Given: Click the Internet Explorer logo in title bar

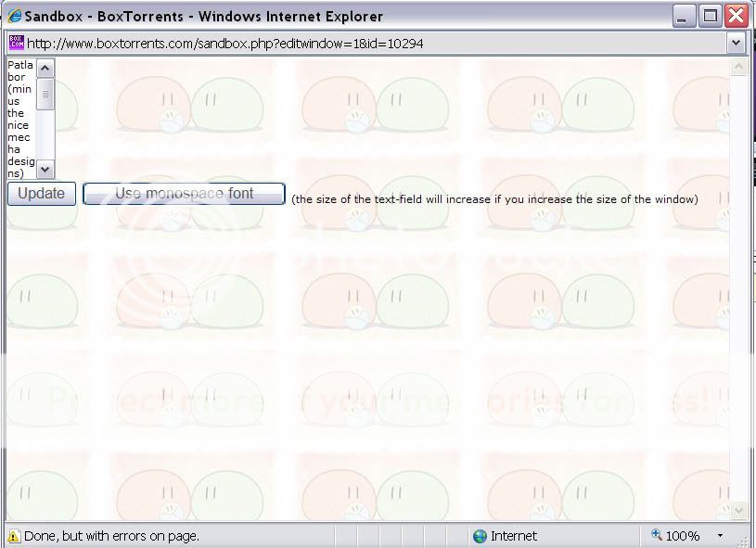Looking at the screenshot, I should click(x=14, y=16).
